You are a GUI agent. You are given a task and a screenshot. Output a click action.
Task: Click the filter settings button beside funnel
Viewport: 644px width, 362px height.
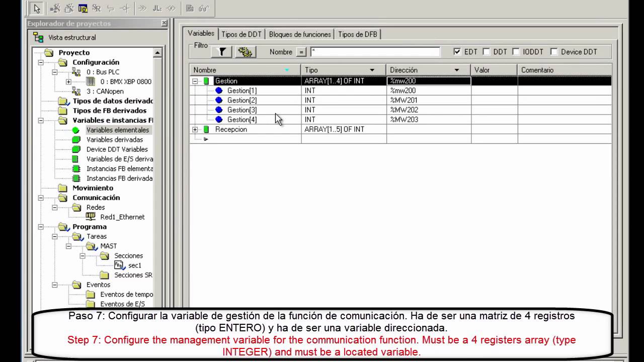click(246, 52)
